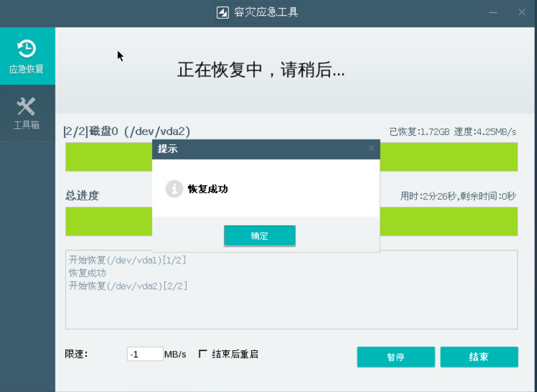Click the 磁盘0 (/dev/vda2) disk label
The height and width of the screenshot is (392, 537).
tap(127, 130)
